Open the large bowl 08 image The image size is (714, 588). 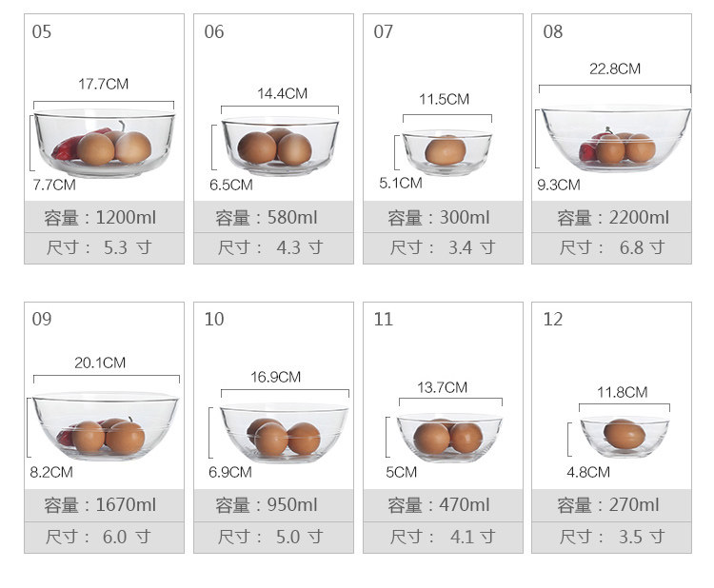(614, 139)
